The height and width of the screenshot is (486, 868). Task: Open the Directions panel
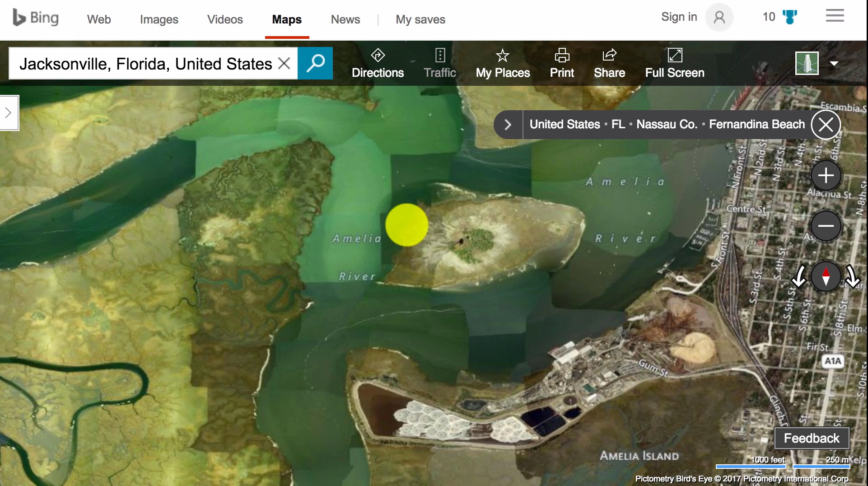pyautogui.click(x=378, y=63)
